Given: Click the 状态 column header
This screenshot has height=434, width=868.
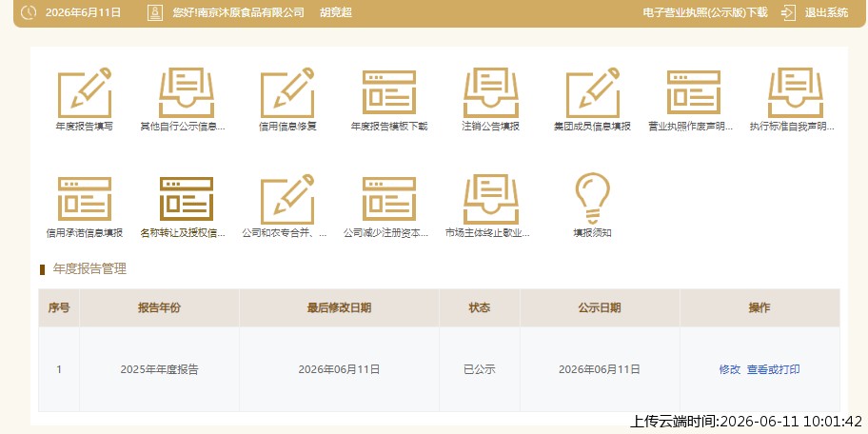Looking at the screenshot, I should tap(480, 307).
